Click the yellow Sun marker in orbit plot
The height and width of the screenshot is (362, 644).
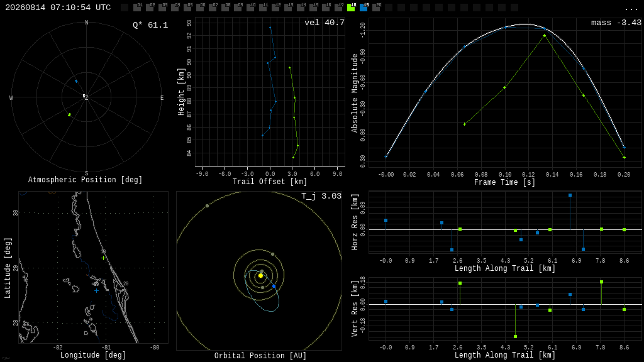[x=260, y=275]
